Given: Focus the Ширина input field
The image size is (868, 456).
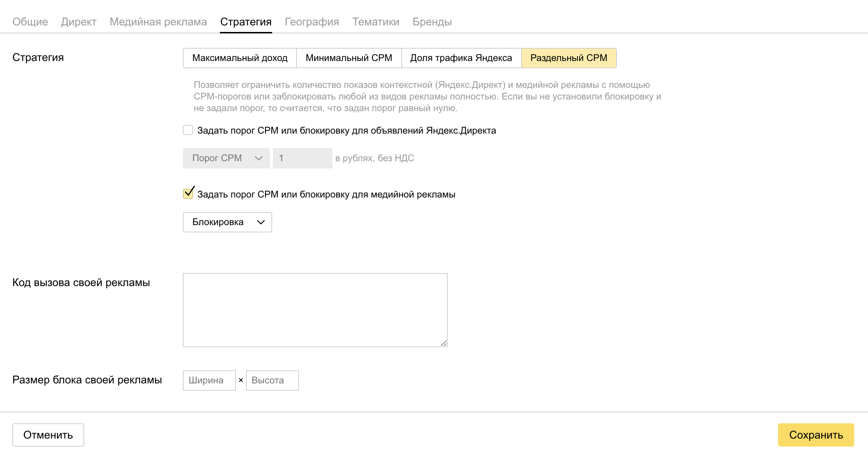Looking at the screenshot, I should pyautogui.click(x=209, y=380).
